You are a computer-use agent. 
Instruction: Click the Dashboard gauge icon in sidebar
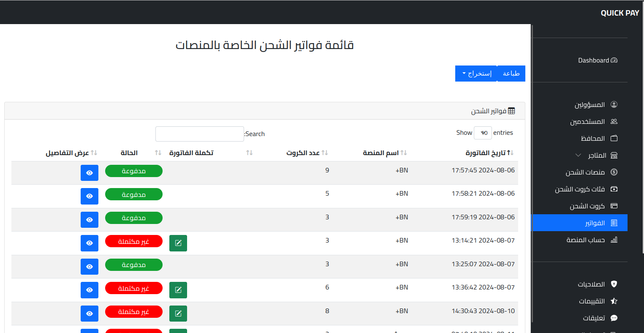point(614,60)
